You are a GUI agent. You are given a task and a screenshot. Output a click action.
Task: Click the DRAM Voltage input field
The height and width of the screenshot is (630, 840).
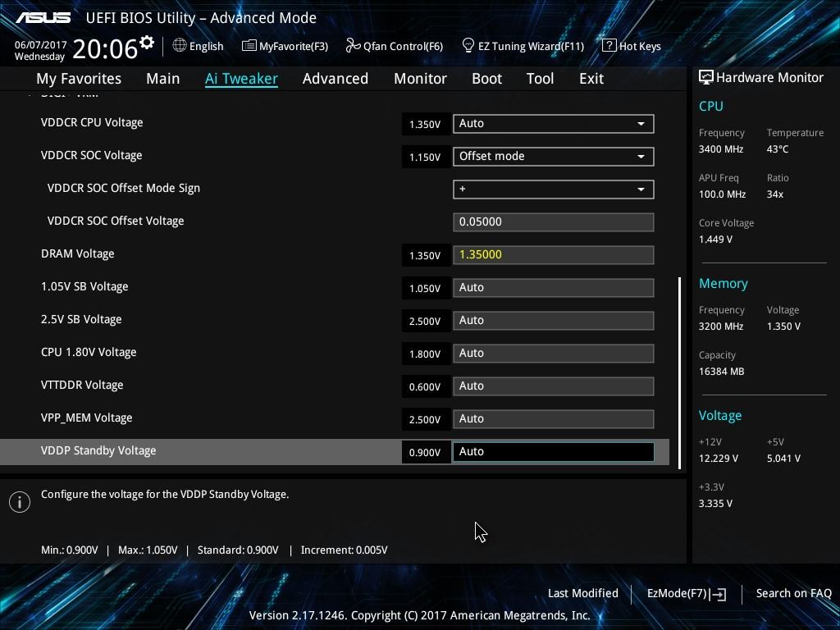click(x=554, y=254)
